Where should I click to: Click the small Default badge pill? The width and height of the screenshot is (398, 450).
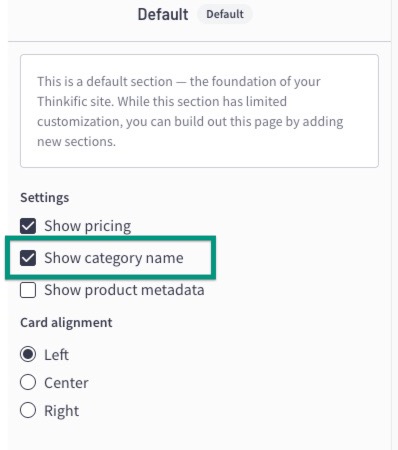click(225, 14)
